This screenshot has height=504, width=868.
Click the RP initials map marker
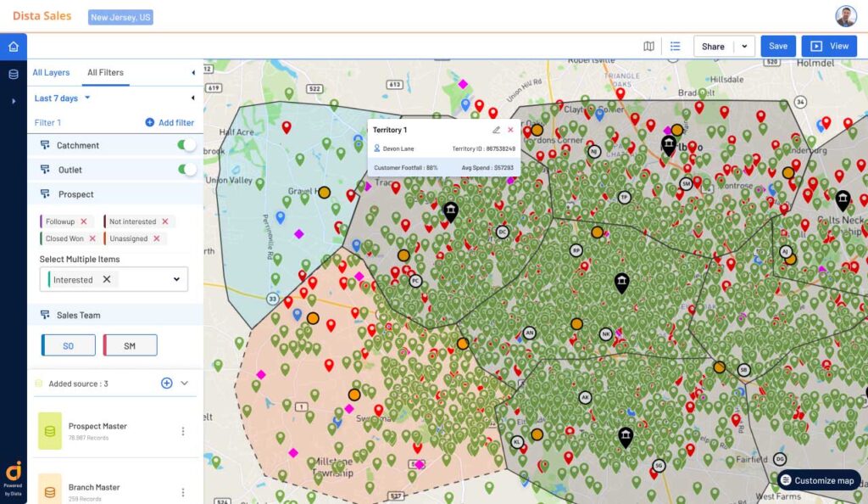[x=576, y=250]
